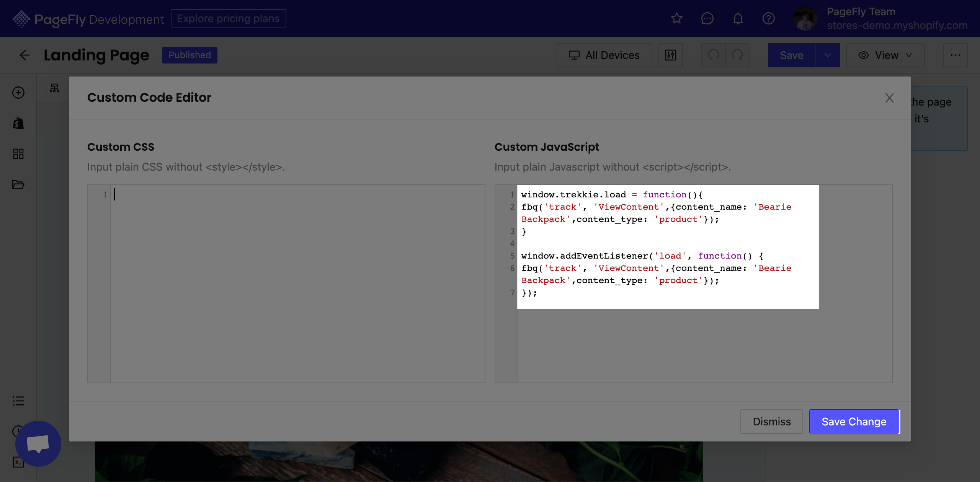Screen dimensions: 980x482
Task: Open the View dropdown
Action: [x=885, y=55]
